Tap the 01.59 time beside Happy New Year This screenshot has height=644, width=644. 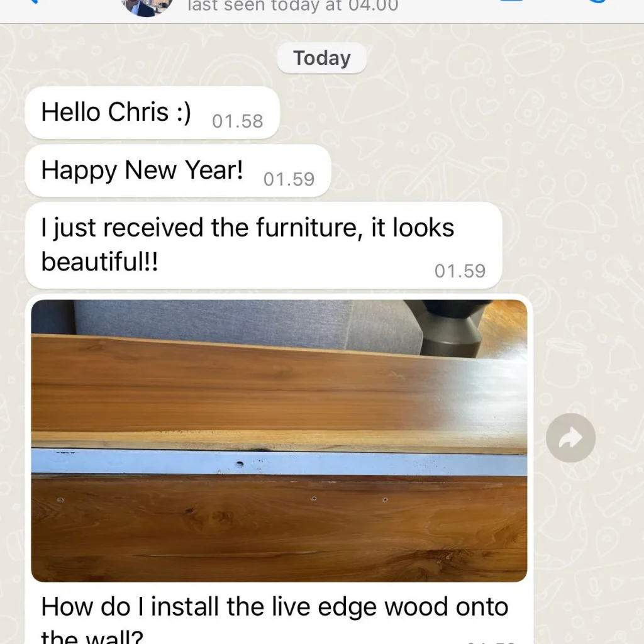[289, 179]
